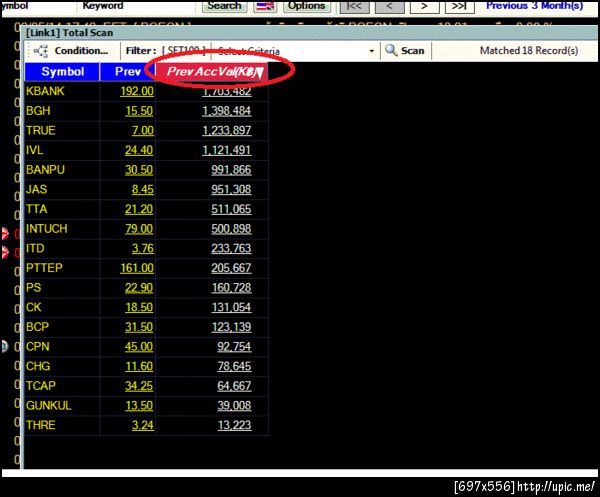Viewport: 600px width, 497px height.
Task: Select the CHG symbol
Action: 38,366
